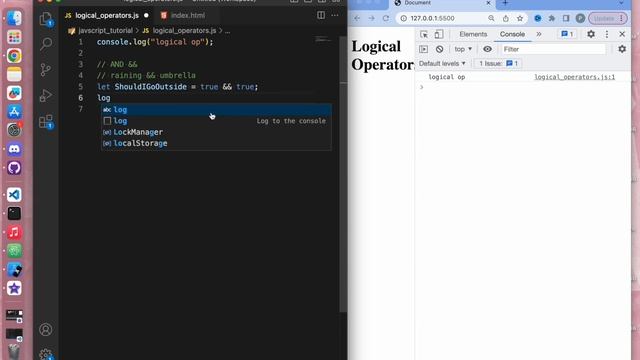Open the issues counter badge in DevTools toolbar
Image resolution: width=640 pixels, height=360 pixels.
[567, 34]
